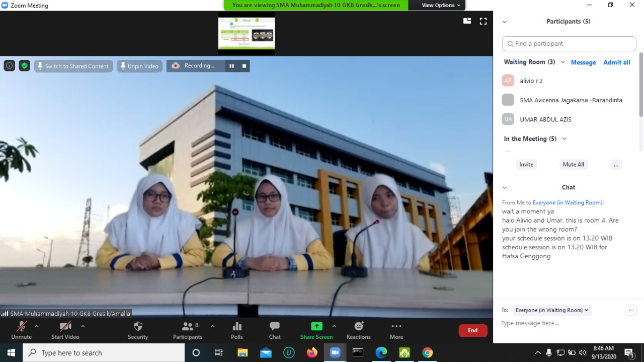Unmute the microphone

tap(21, 330)
